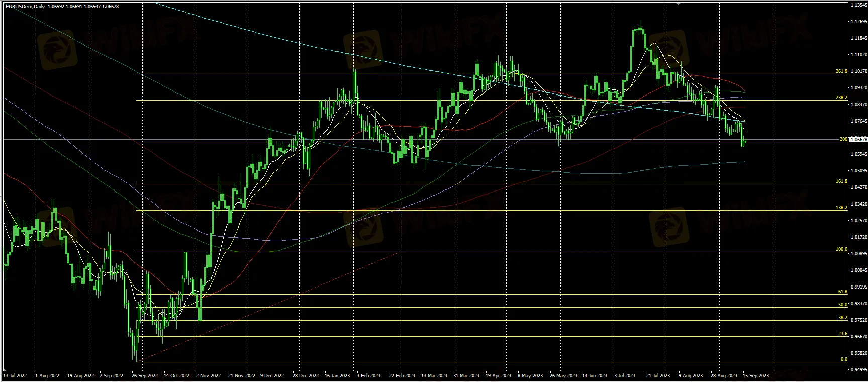Select the 3 Feb 2023 date on time axis
Viewport: 868px width, 382px height.
tap(368, 375)
